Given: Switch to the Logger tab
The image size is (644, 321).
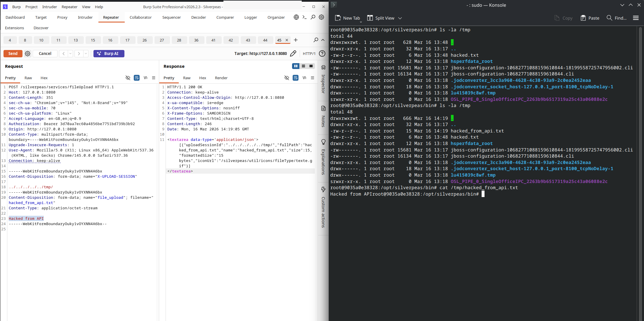Looking at the screenshot, I should point(251,17).
